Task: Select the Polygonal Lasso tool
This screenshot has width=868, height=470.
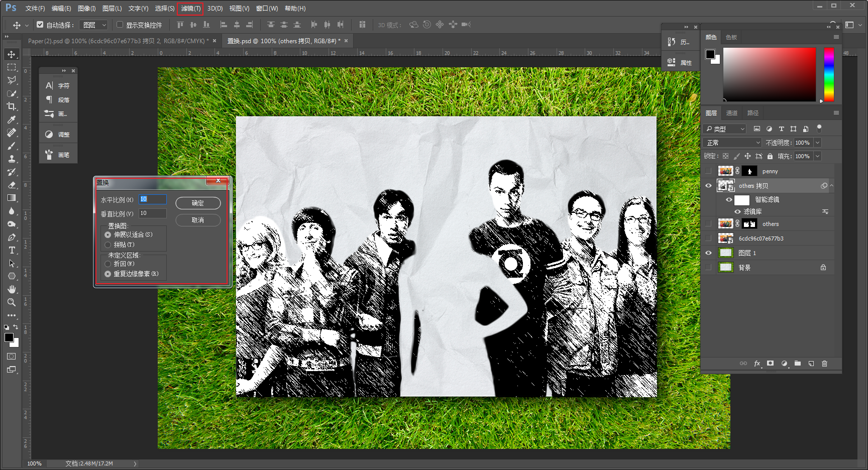Action: point(12,80)
